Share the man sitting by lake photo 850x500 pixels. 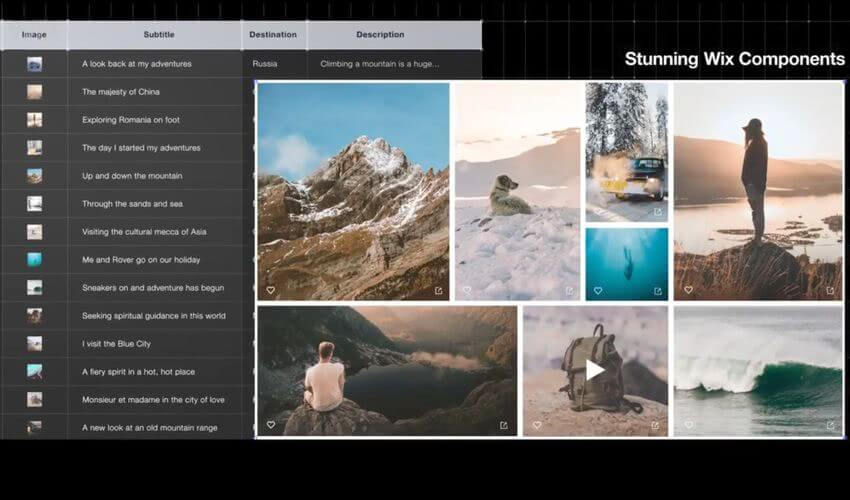tap(504, 425)
